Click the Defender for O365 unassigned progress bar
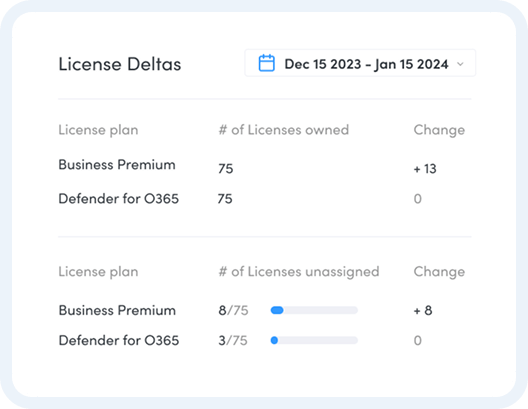 314,340
